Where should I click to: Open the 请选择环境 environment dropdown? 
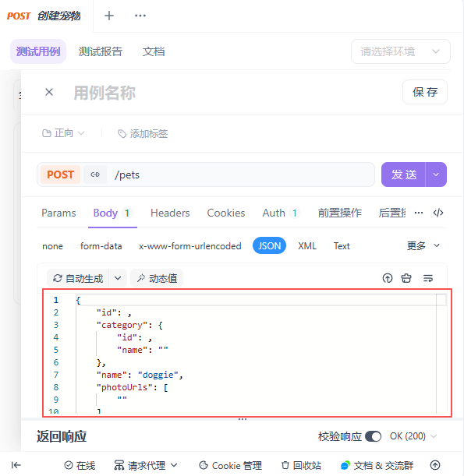pos(401,51)
